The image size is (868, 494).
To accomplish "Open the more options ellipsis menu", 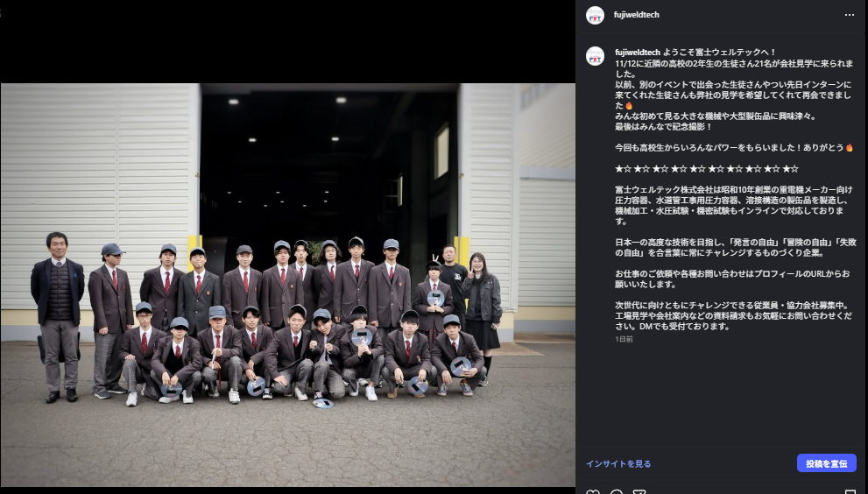I will pos(848,15).
